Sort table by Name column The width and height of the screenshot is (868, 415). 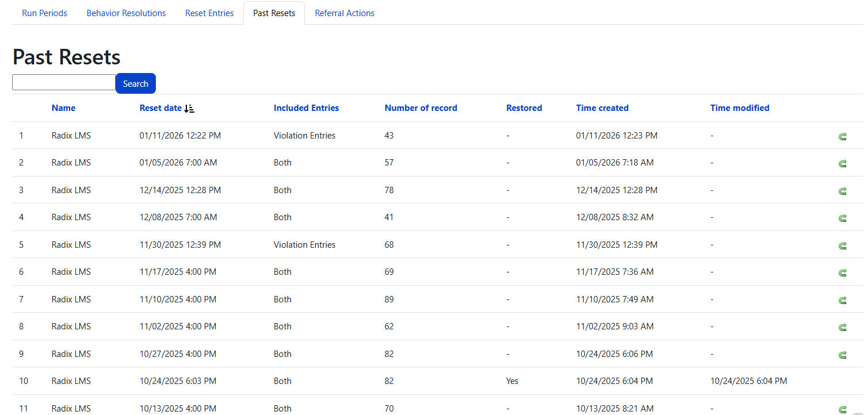(x=63, y=108)
